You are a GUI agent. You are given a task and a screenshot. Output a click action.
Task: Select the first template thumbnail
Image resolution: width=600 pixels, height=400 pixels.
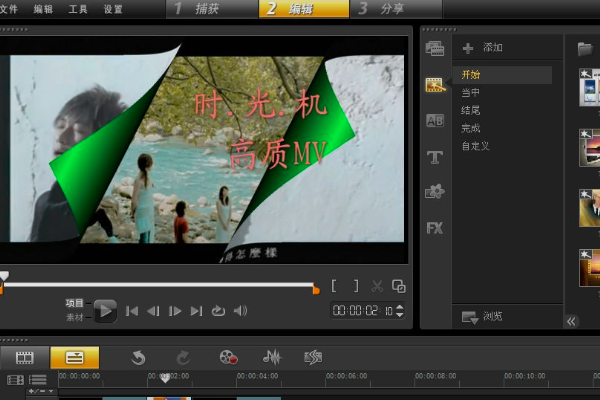590,87
